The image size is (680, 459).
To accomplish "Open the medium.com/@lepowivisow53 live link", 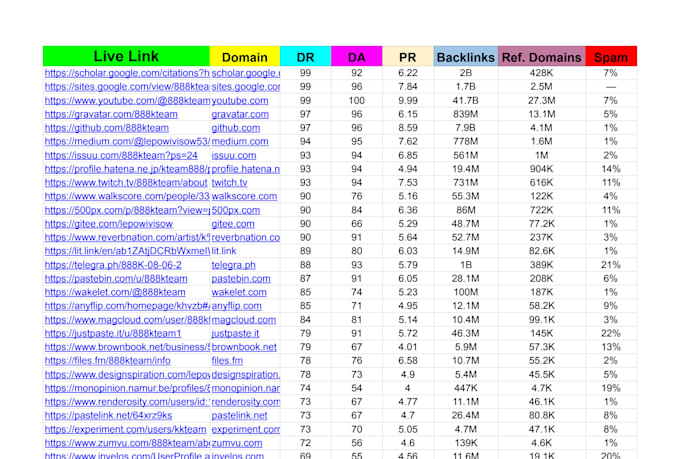I will [127, 141].
